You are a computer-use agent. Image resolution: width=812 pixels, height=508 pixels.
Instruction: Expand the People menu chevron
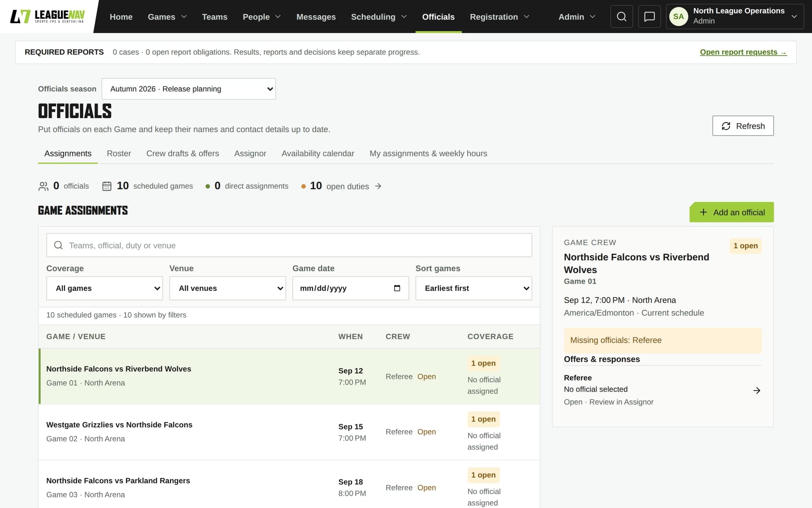coord(278,17)
